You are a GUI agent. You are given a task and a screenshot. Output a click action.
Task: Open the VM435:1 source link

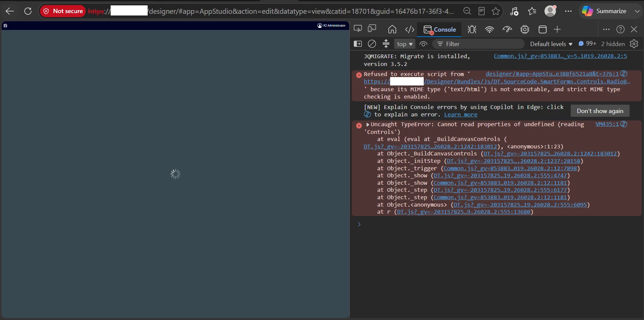[607, 124]
